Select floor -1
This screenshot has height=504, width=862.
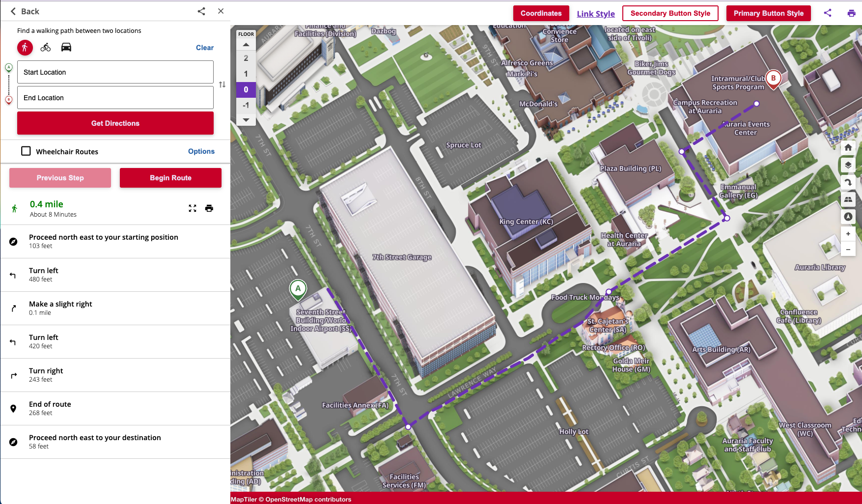246,105
